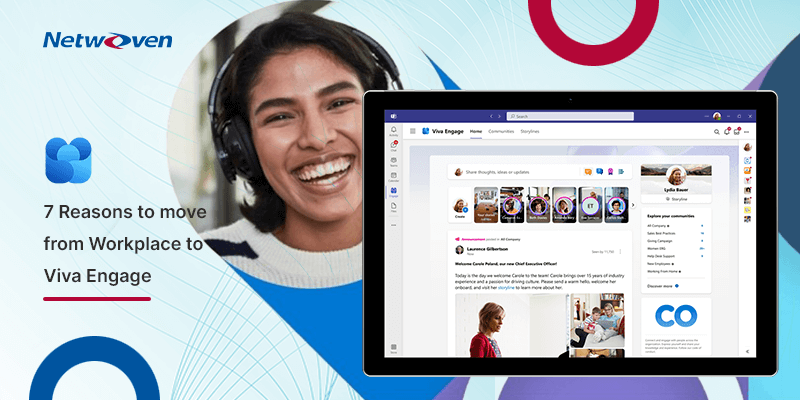The image size is (800, 400).
Task: Open Beth Davies story card
Action: [x=538, y=205]
